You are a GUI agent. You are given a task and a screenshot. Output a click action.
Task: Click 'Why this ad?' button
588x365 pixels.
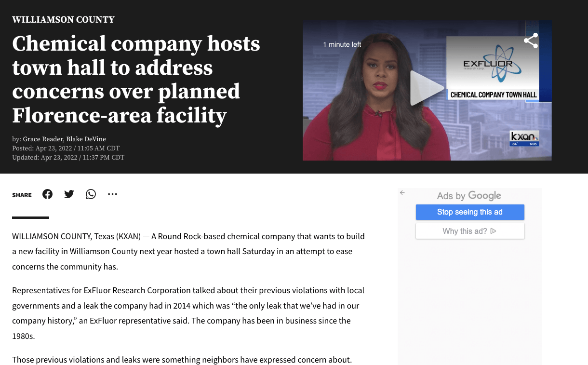pos(470,231)
